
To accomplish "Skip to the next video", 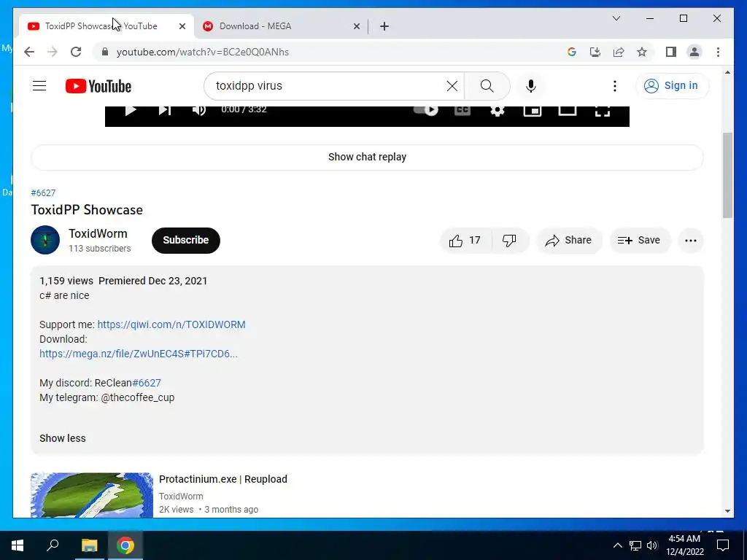I will (x=165, y=110).
